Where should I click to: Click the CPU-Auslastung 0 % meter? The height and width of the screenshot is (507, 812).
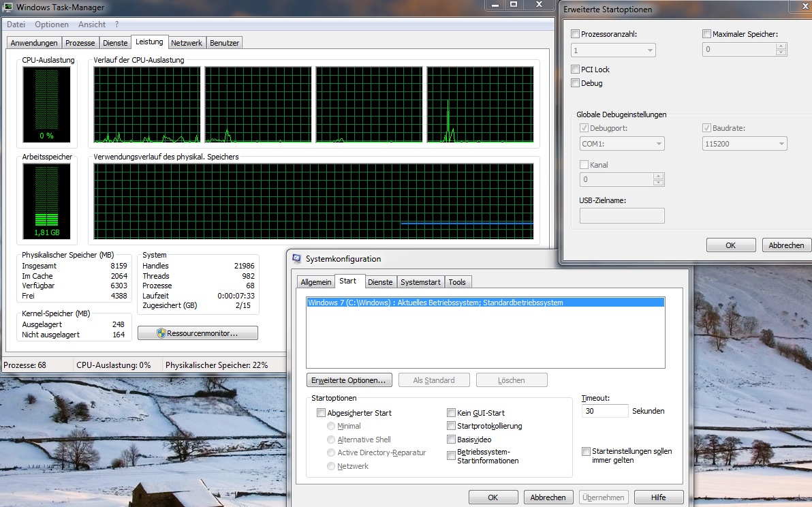click(46, 105)
